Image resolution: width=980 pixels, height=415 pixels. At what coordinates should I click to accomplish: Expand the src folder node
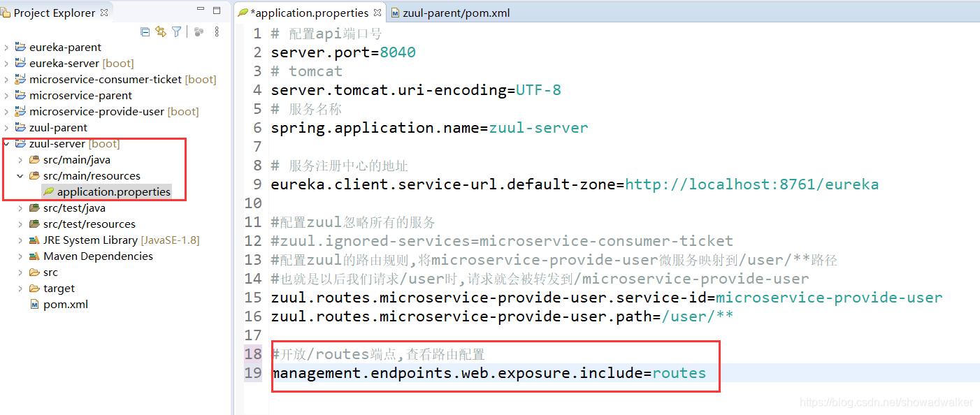21,272
